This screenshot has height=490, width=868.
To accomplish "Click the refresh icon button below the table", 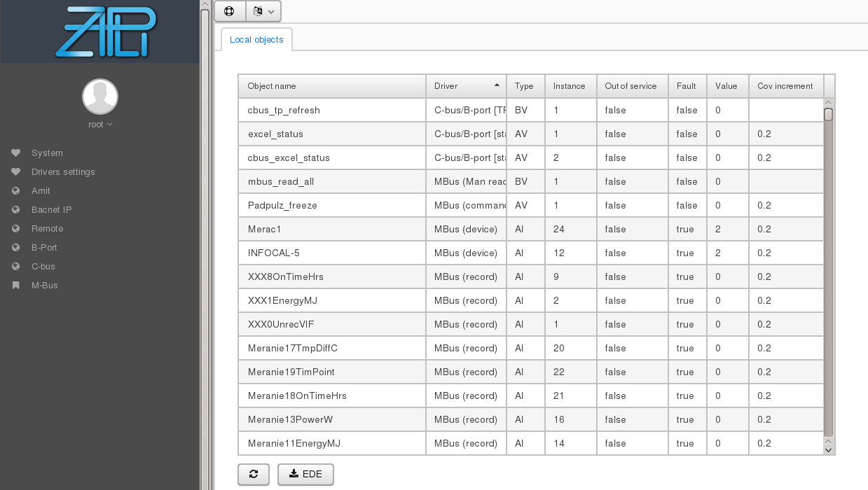I will [x=254, y=475].
